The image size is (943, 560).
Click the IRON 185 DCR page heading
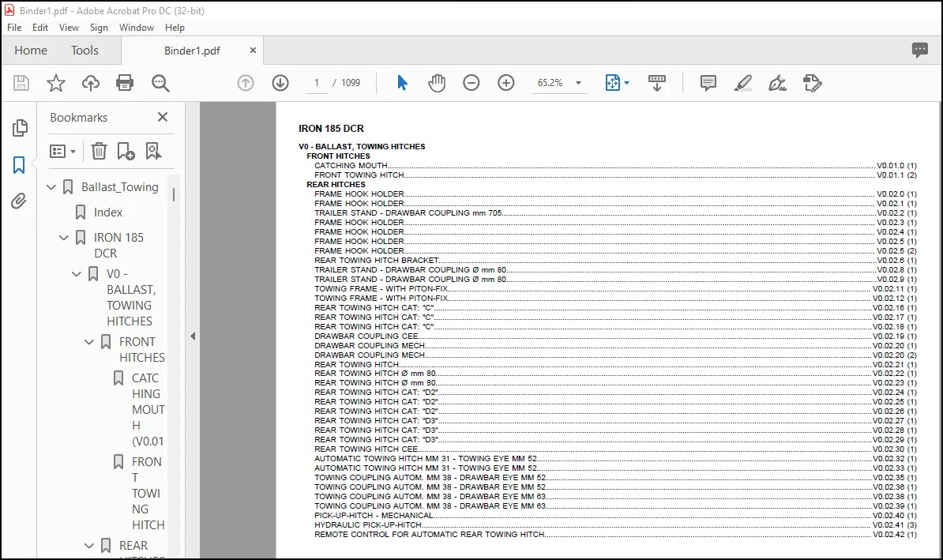pyautogui.click(x=331, y=128)
